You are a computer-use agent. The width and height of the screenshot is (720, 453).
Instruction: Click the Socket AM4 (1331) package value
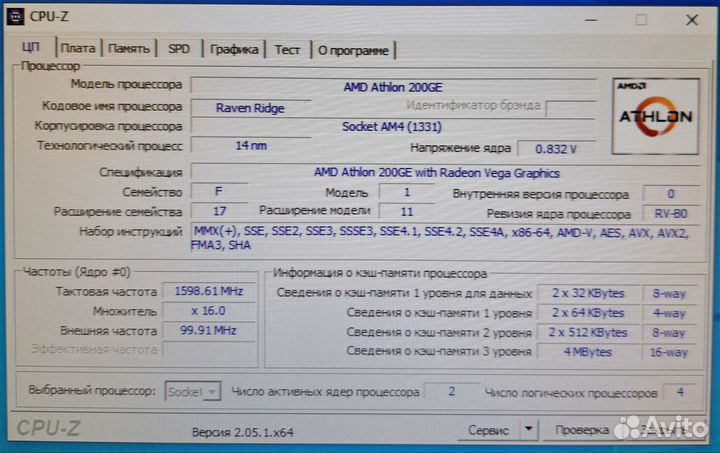click(393, 127)
